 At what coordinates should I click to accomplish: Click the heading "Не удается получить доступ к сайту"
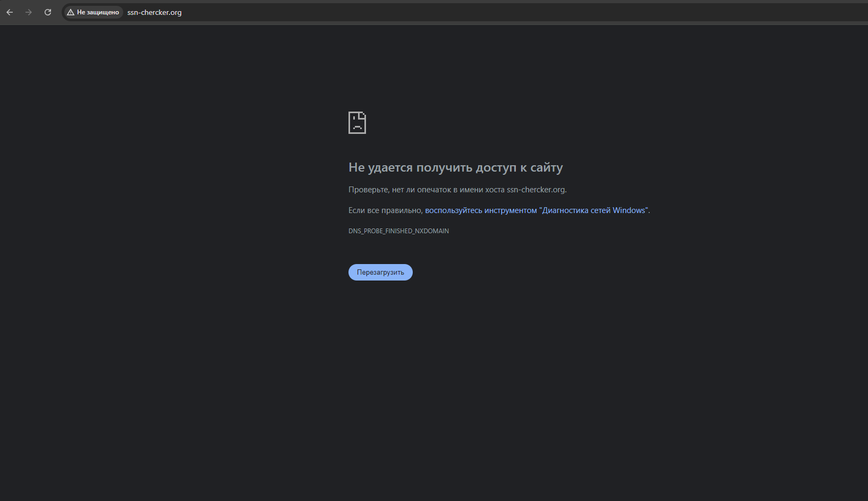455,167
